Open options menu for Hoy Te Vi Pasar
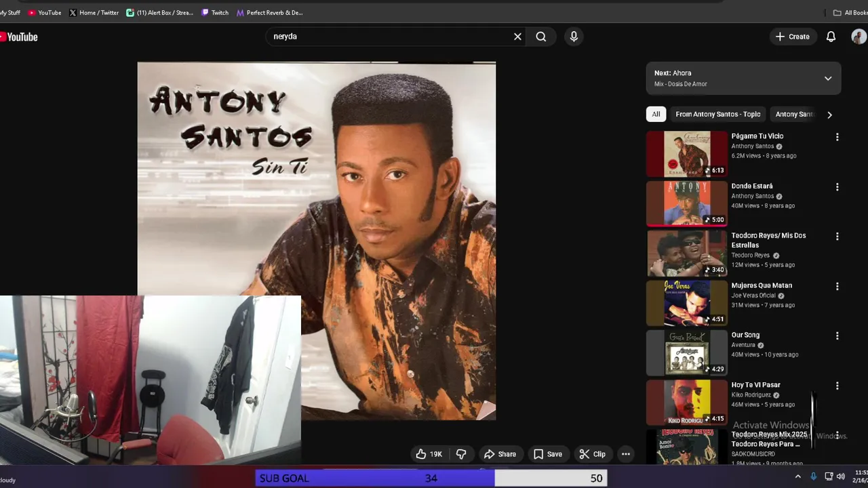The width and height of the screenshot is (868, 488). pos(837,386)
